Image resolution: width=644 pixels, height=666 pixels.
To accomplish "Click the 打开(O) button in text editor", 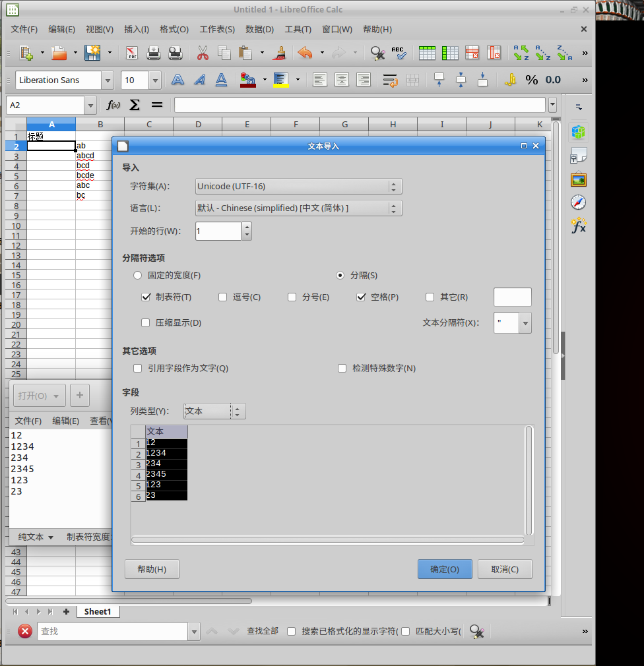I will (39, 396).
